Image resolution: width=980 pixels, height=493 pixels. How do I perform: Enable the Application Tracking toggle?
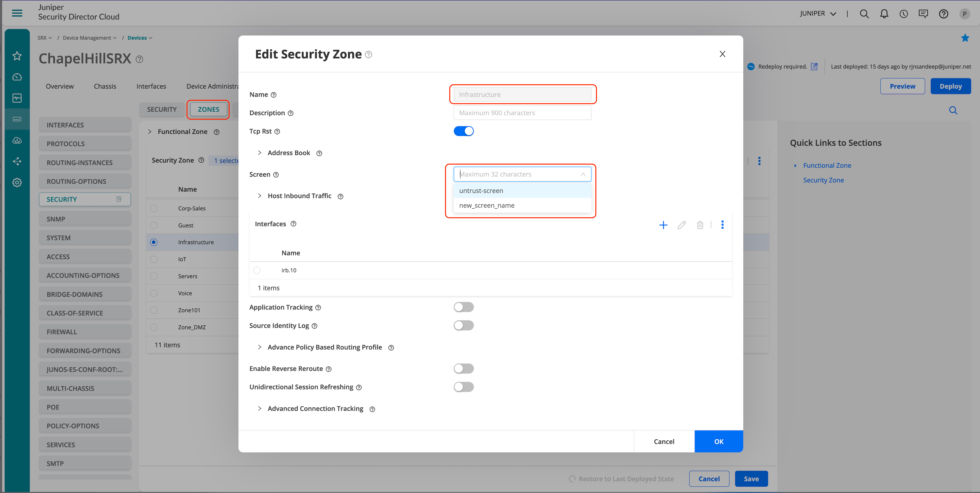click(x=463, y=307)
